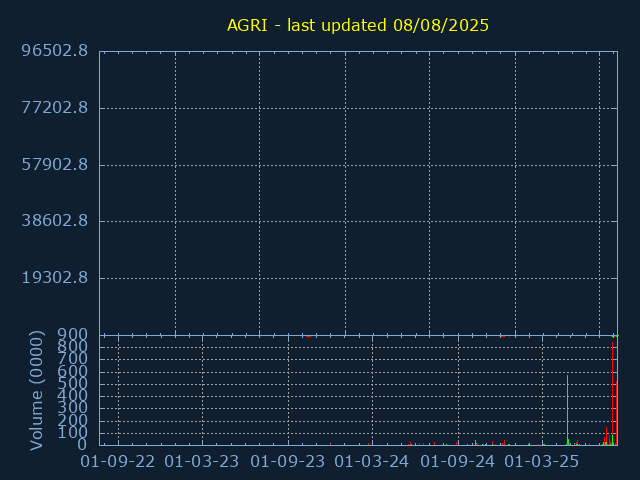Click the chart title AGRI - last updated 08/08/2025
Image resolution: width=640 pixels, height=480 pixels.
coord(358,25)
